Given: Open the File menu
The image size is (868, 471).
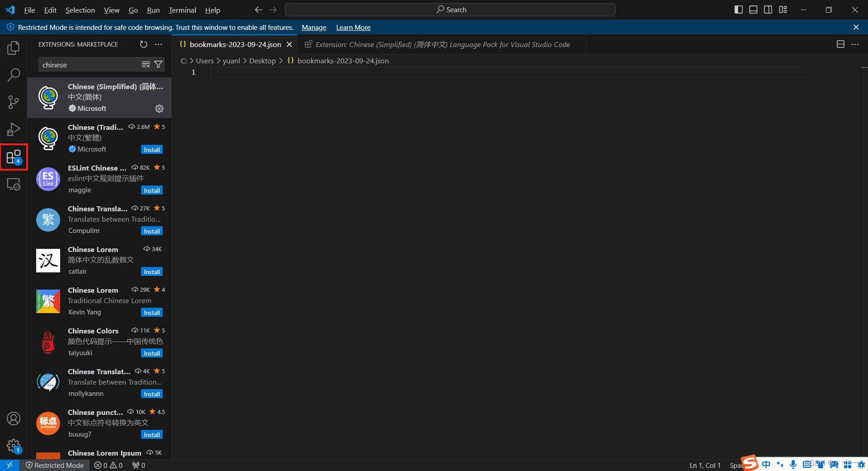Looking at the screenshot, I should pos(30,10).
